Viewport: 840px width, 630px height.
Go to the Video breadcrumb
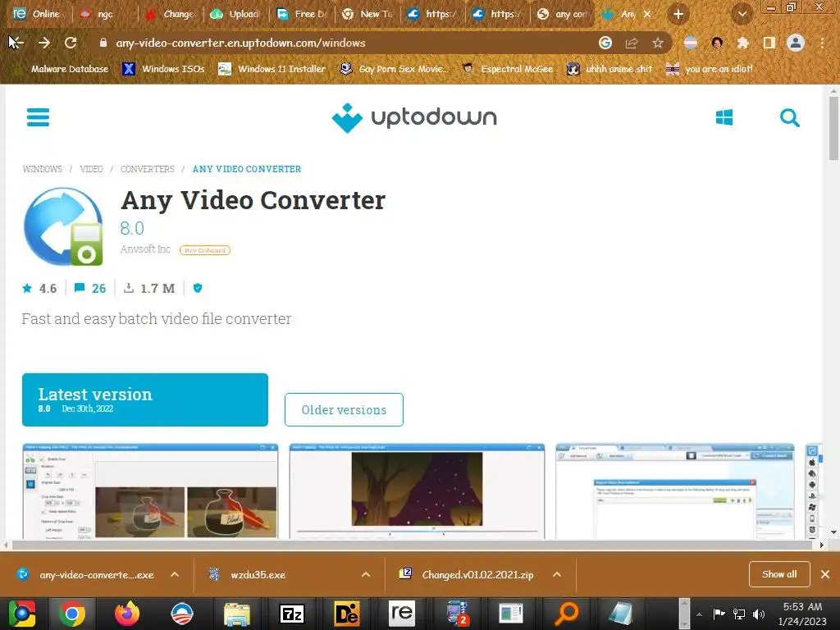coord(92,169)
